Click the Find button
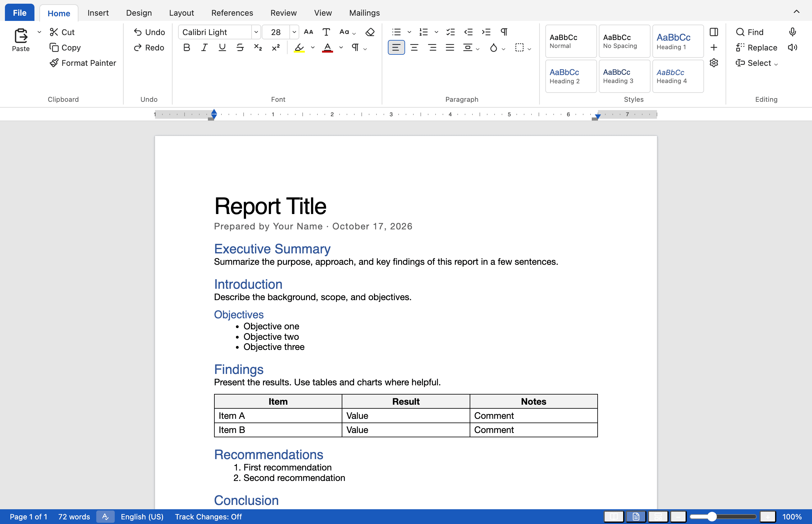This screenshot has height=524, width=812. pos(750,32)
